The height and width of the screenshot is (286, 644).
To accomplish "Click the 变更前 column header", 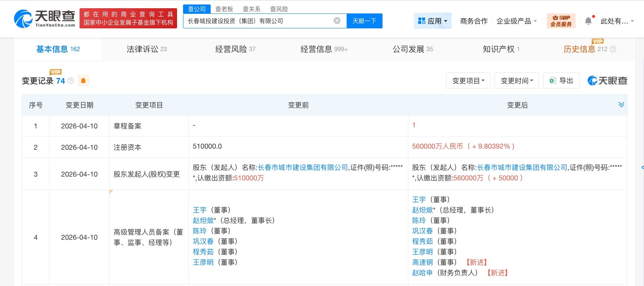I will click(298, 105).
